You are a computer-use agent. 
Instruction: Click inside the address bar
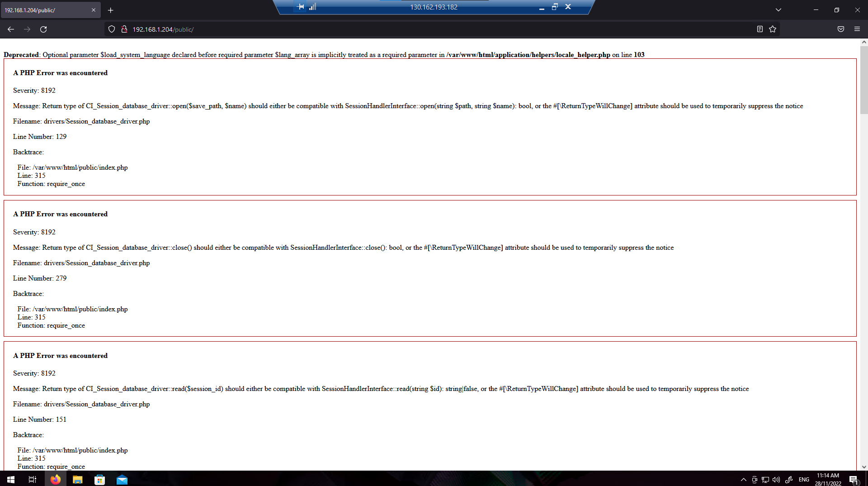(271, 29)
